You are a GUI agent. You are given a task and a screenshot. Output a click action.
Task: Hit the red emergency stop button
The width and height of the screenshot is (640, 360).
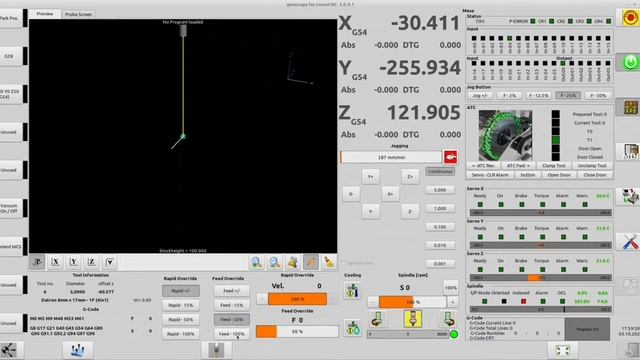(x=630, y=18)
